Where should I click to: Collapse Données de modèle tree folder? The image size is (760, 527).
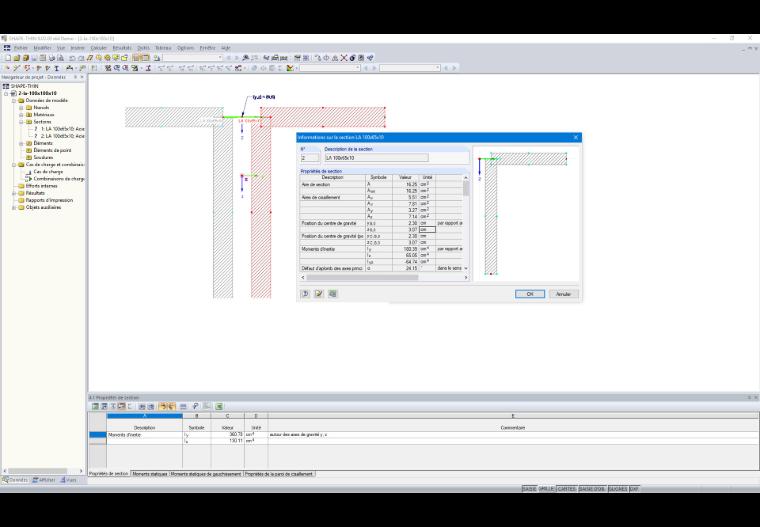14,101
